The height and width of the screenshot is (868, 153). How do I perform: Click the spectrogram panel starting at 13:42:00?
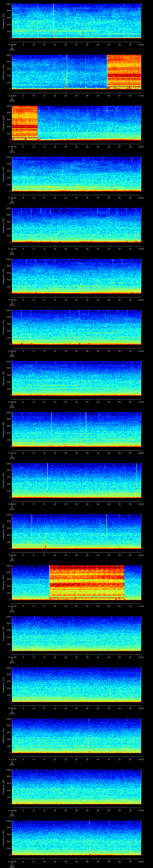[x=76, y=685]
